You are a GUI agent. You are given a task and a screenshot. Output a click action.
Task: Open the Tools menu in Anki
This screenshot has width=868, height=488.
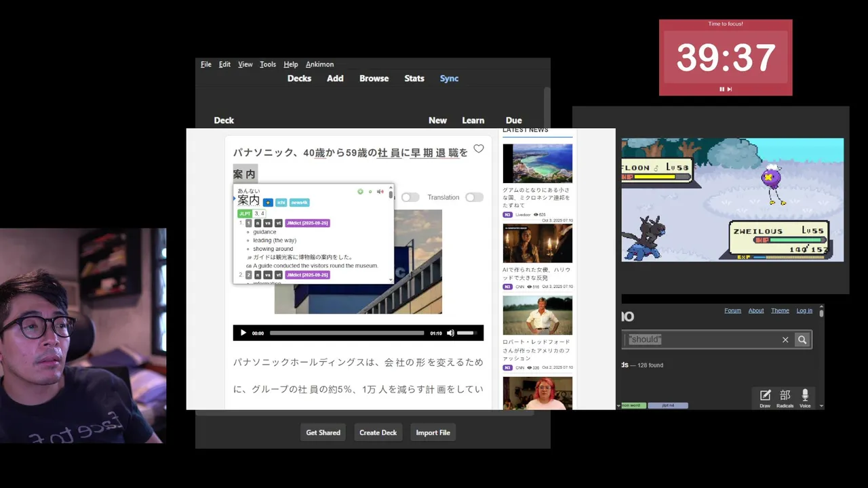click(x=268, y=64)
